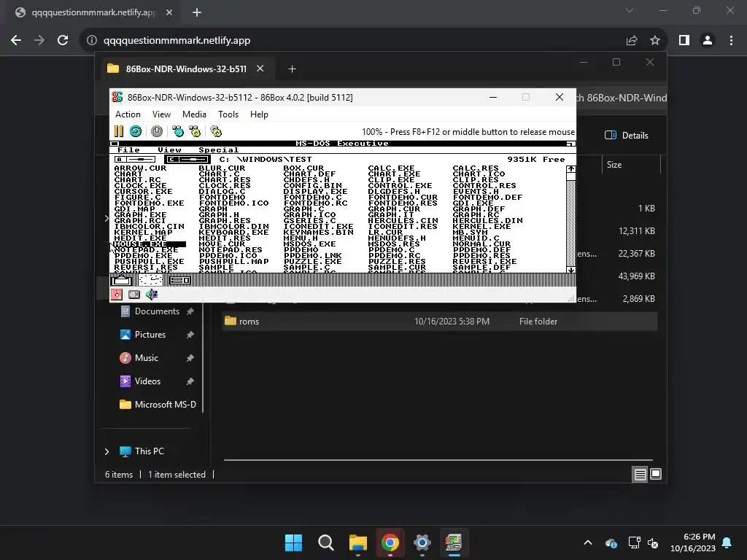Screen dimensions: 747x560
Task: Open taskbar Search
Action: pyautogui.click(x=326, y=542)
